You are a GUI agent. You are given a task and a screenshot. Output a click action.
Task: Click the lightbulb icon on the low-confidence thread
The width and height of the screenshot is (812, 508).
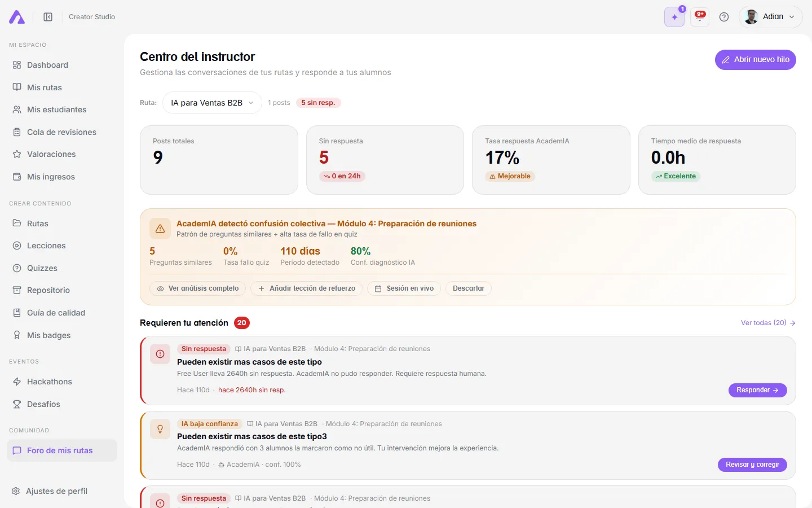pos(160,429)
